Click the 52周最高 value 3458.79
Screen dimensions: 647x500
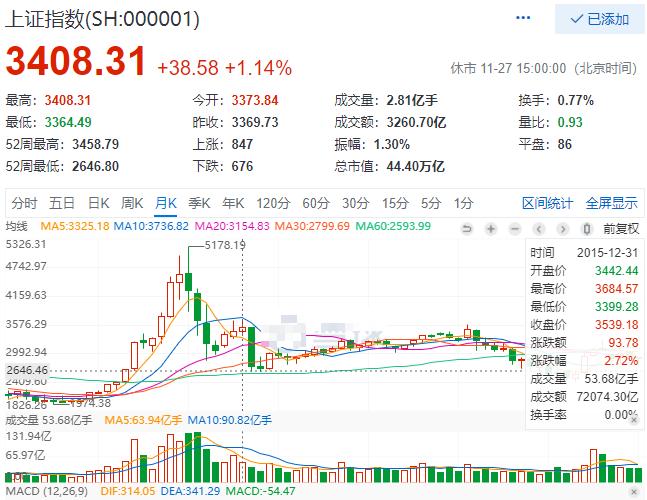96,144
